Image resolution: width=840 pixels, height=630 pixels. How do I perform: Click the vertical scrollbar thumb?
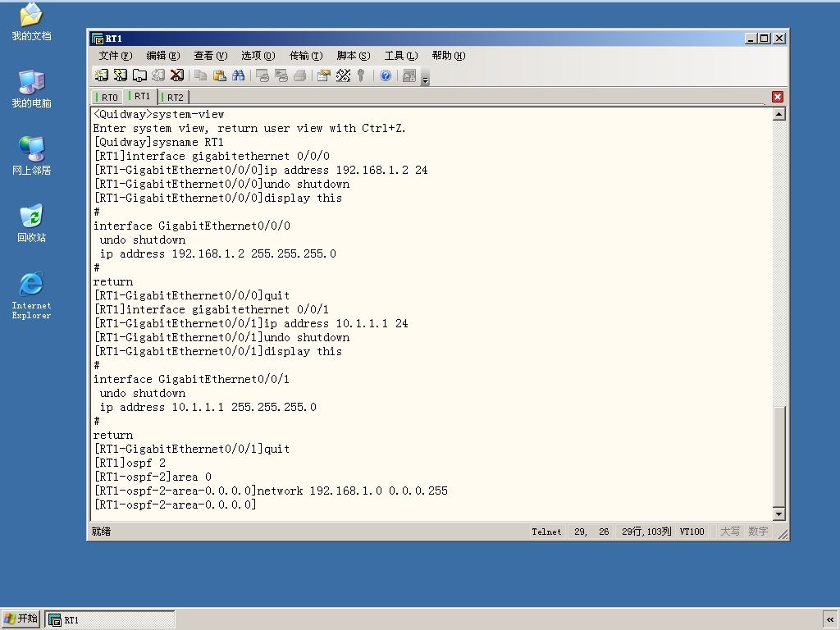pos(779,456)
